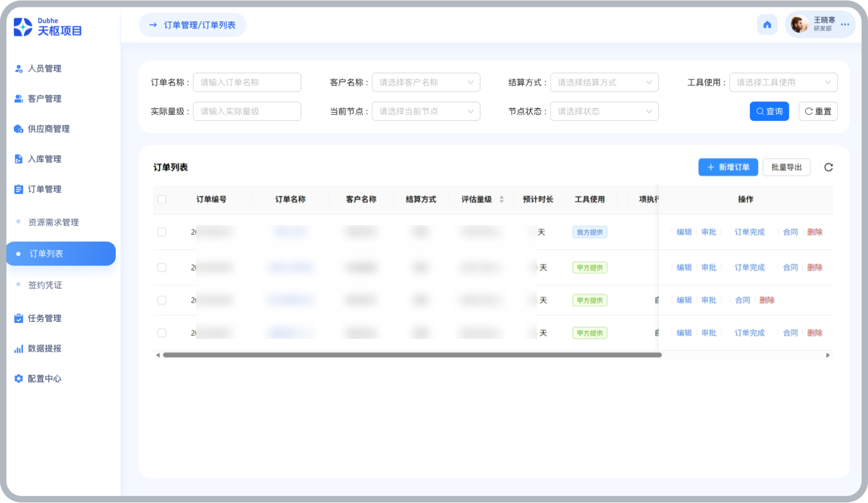Click the refresh icon beside batch export
Image resolution: width=868 pixels, height=503 pixels.
point(828,167)
